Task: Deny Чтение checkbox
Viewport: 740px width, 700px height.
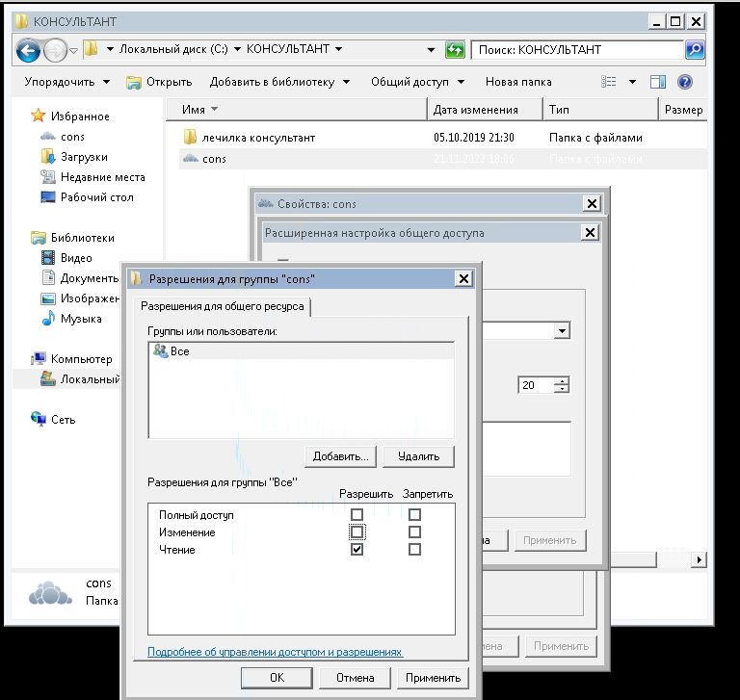Action: [x=414, y=550]
